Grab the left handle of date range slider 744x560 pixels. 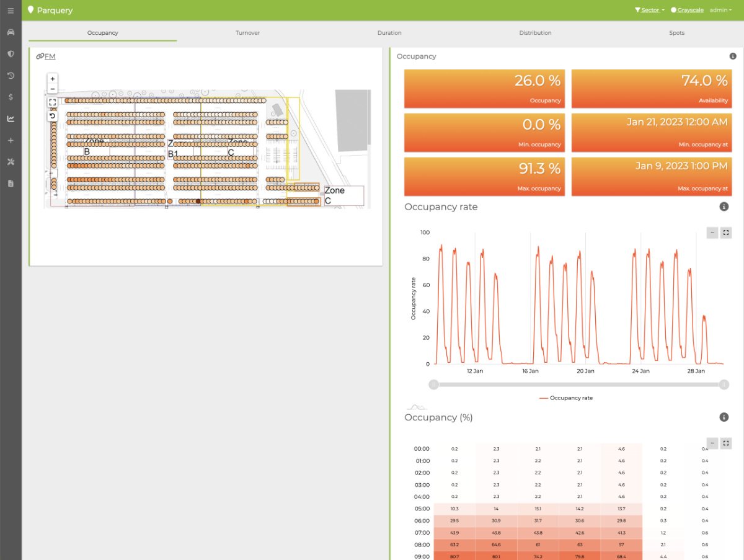[434, 384]
